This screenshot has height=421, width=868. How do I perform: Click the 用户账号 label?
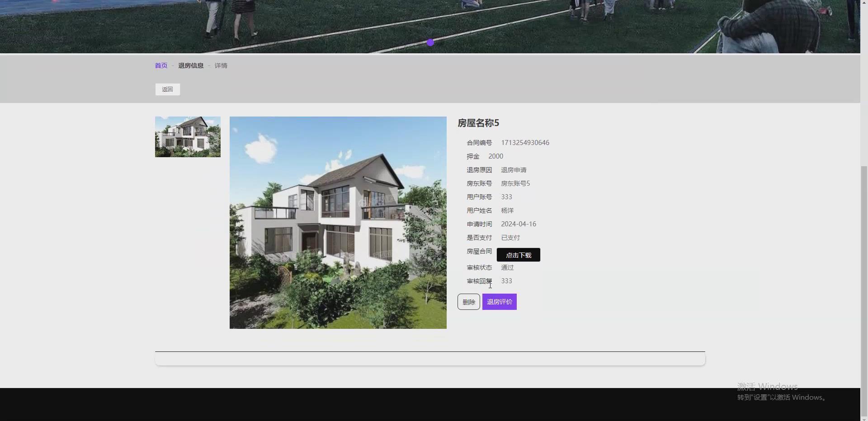[479, 197]
